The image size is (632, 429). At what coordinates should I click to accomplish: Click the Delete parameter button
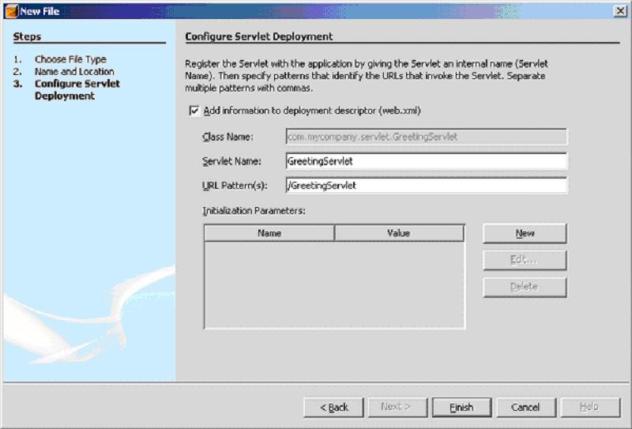click(x=525, y=287)
